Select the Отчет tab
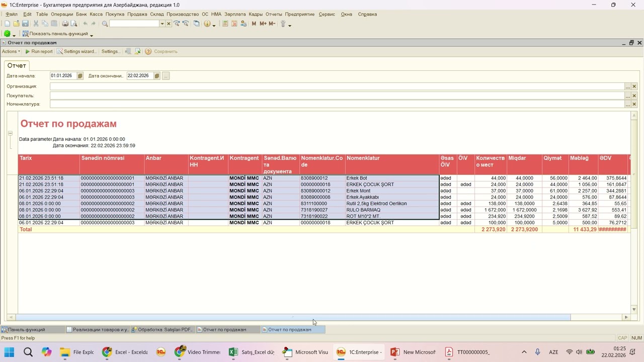The image size is (644, 362). click(17, 66)
